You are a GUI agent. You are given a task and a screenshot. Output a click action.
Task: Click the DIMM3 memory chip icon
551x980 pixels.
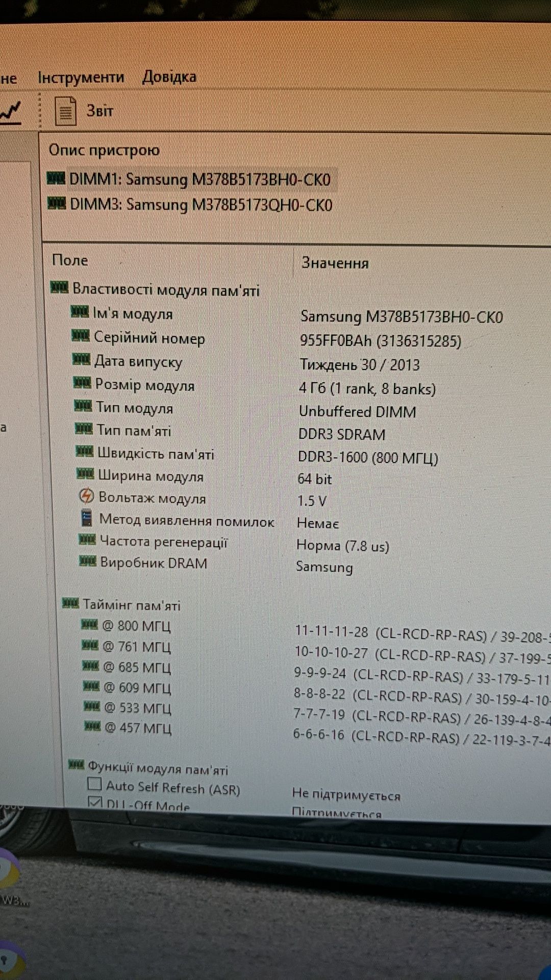[x=57, y=203]
